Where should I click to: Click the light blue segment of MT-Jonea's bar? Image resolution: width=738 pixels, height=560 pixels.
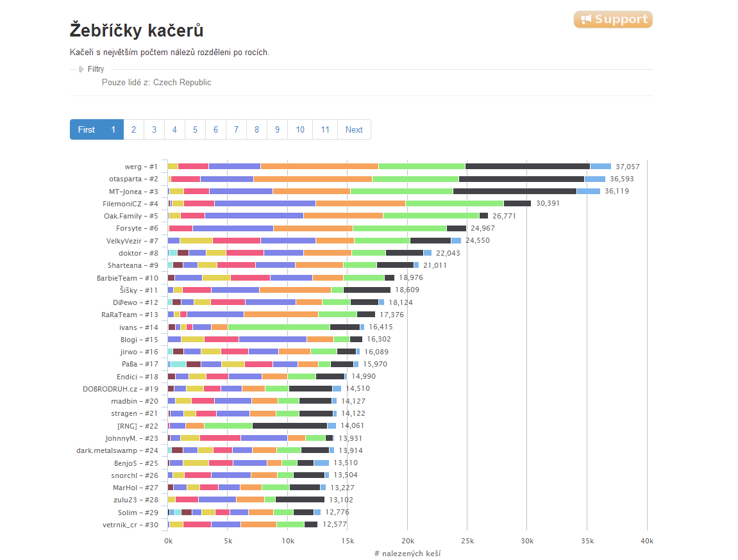[589, 192]
